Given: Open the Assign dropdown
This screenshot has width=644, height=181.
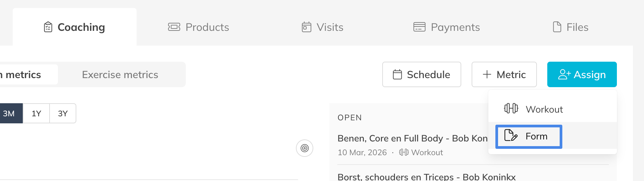Looking at the screenshot, I should [x=582, y=74].
